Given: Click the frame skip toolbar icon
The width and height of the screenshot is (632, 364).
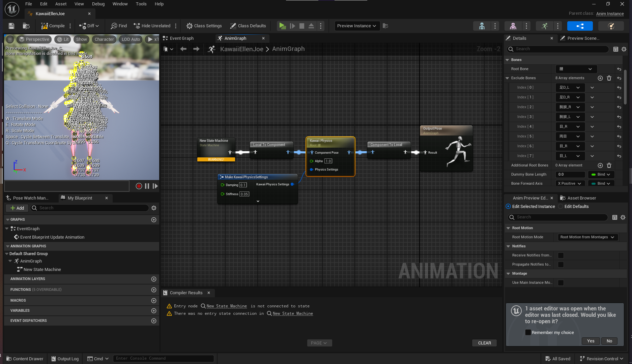Looking at the screenshot, I should click(292, 26).
